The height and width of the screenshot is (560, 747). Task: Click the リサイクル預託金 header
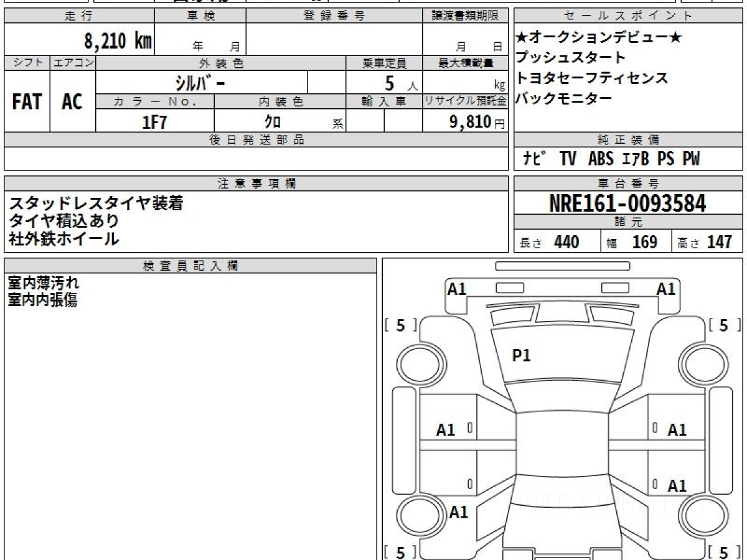466,102
